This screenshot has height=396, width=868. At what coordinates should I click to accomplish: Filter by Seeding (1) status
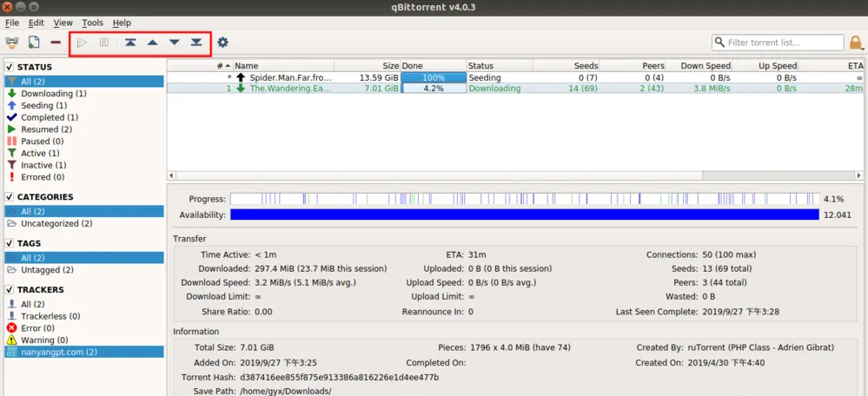coord(84,105)
